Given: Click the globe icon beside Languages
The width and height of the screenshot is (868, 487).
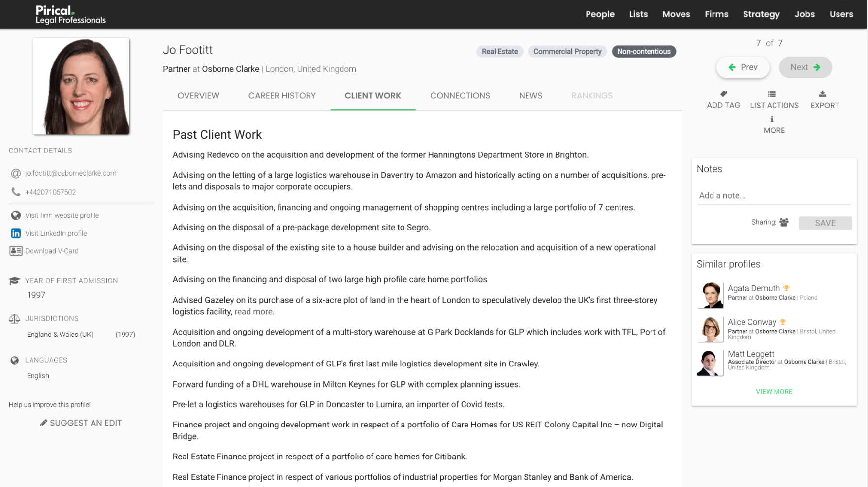Looking at the screenshot, I should pos(15,360).
